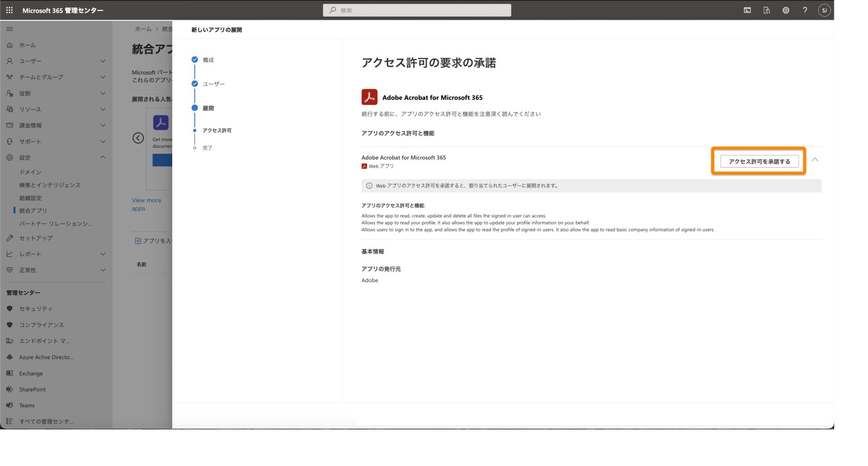Click the チームとグループ icon

click(9, 77)
